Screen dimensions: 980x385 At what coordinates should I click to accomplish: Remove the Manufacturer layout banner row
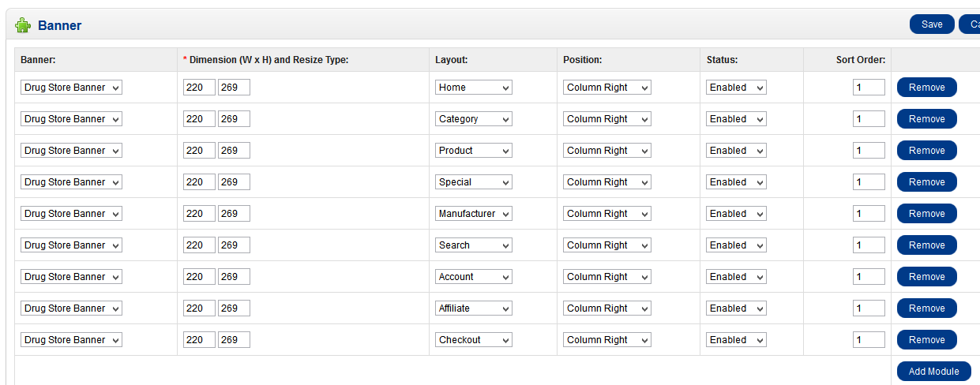tap(926, 214)
